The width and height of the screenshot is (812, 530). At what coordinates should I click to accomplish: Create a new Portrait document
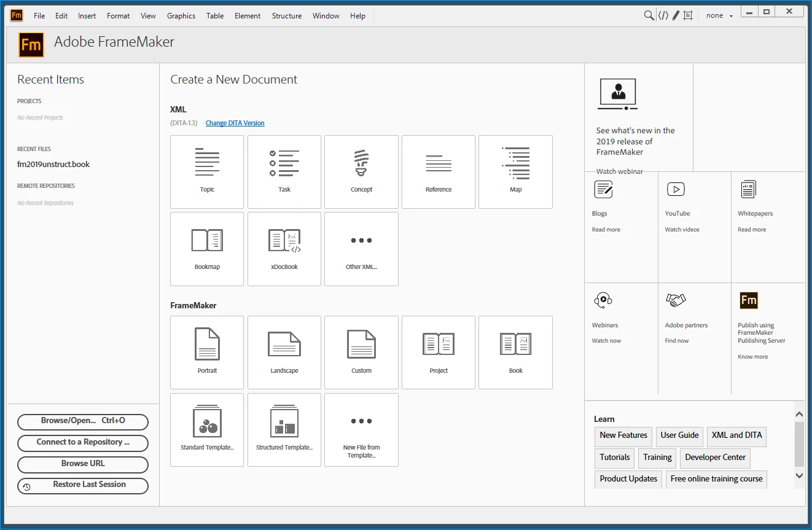[x=207, y=353]
